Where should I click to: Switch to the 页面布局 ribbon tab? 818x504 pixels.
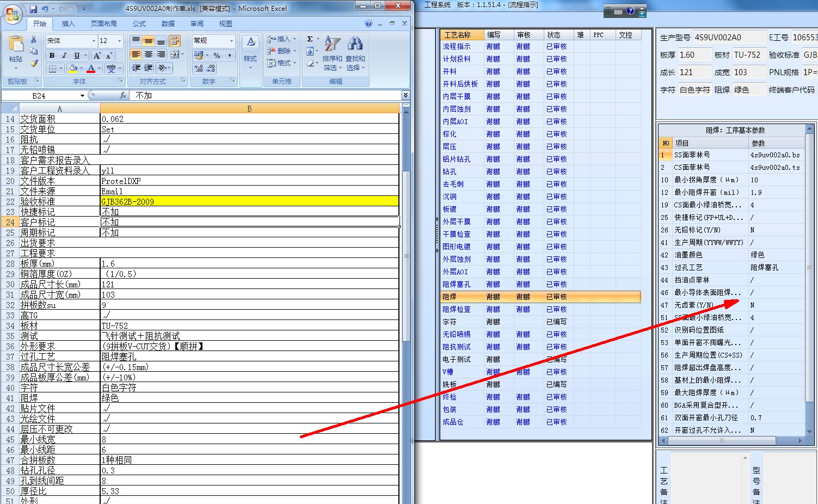pos(103,24)
